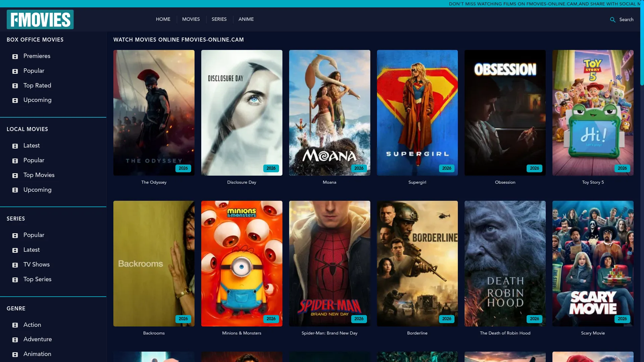This screenshot has height=362, width=644.
Task: Open Minions & Monsters poster
Action: pos(242,263)
